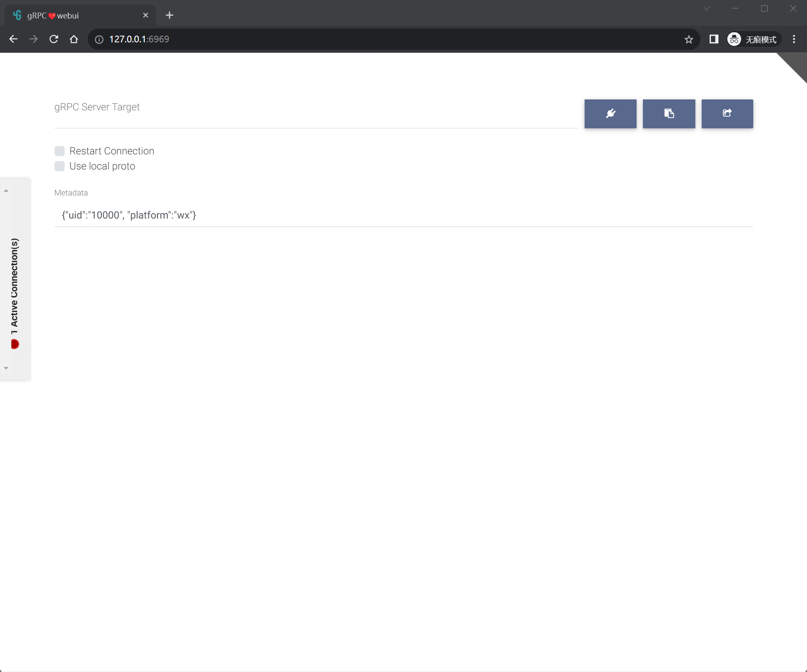Reload the page
This screenshot has width=807, height=672.
[x=54, y=39]
